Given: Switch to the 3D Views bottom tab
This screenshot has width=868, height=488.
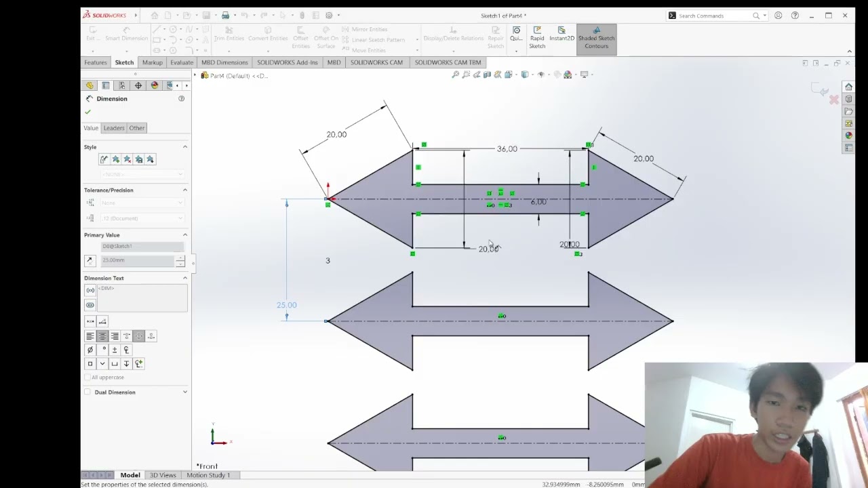Looking at the screenshot, I should click(163, 475).
